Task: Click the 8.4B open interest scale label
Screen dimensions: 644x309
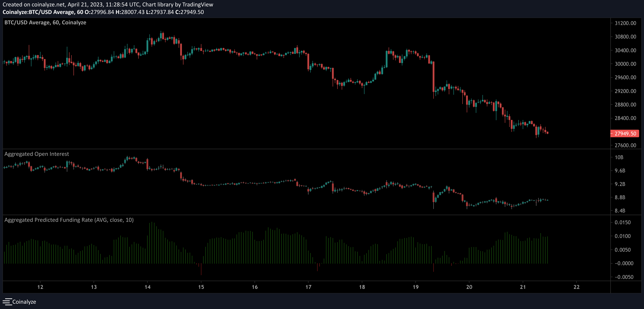Action: (620, 211)
